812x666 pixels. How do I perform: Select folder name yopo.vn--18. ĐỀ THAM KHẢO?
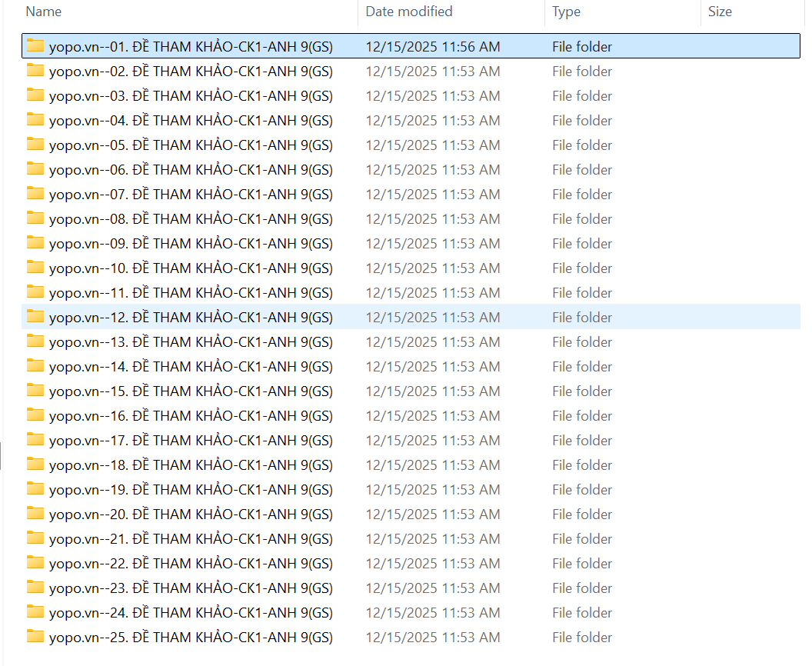(x=191, y=465)
